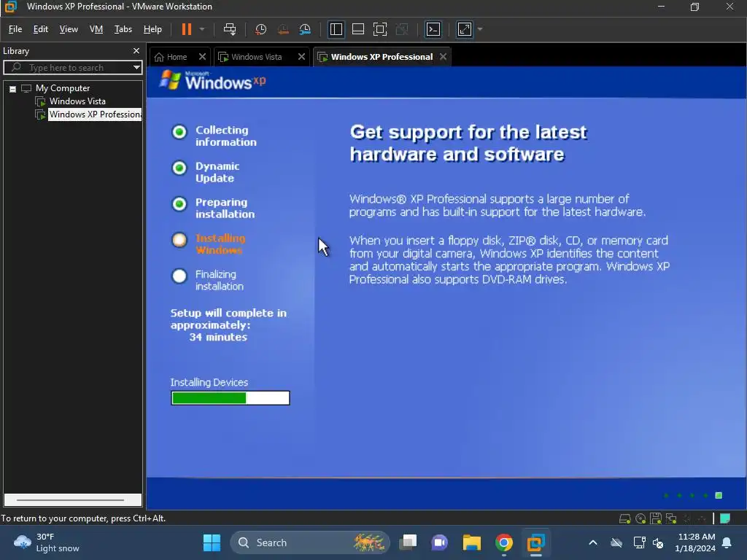The width and height of the screenshot is (747, 560).
Task: Revert virtual machine to previous snapshot
Action: tap(283, 29)
